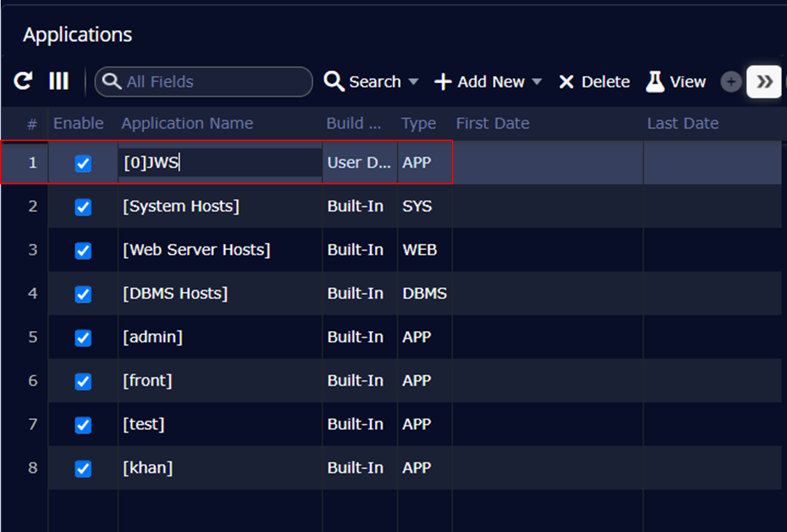Click the refresh icon in toolbar
The width and height of the screenshot is (787, 532).
23,82
